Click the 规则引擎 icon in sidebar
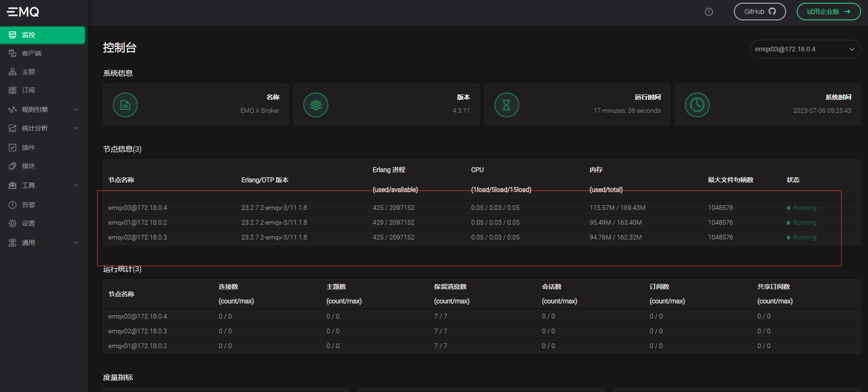 tap(12, 110)
